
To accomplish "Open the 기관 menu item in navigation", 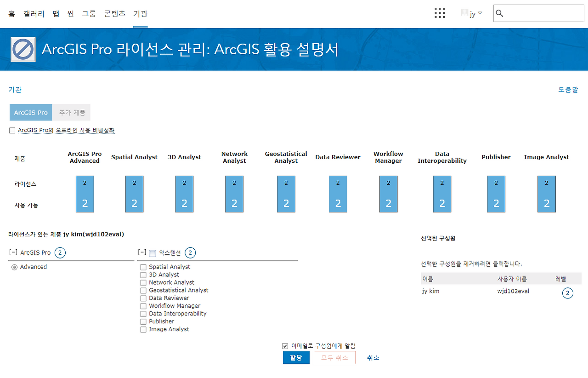I will [140, 14].
